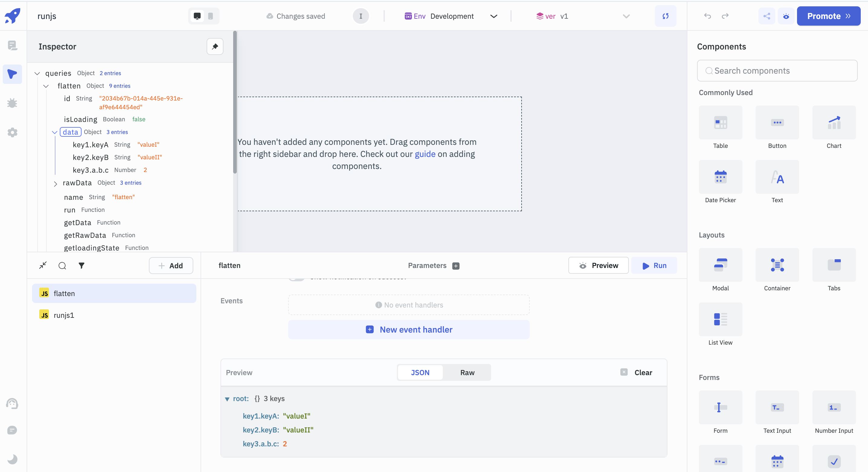Toggle isLoading boolean false value

(x=138, y=119)
